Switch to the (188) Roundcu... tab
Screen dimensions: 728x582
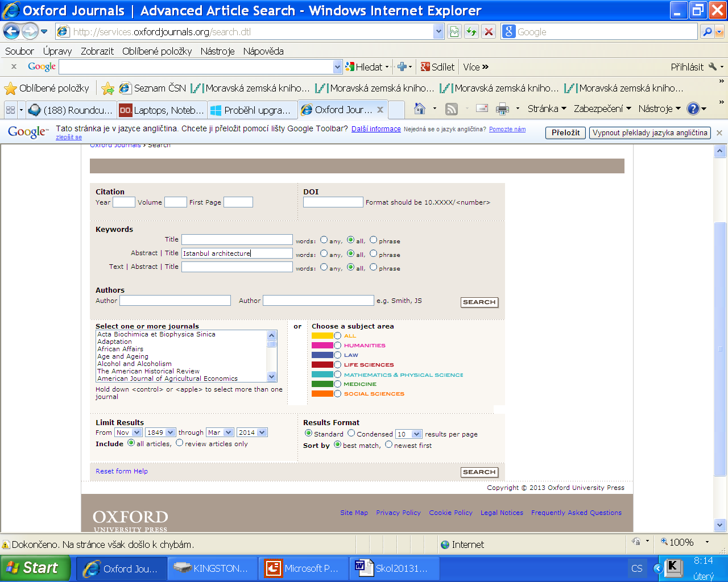71,110
